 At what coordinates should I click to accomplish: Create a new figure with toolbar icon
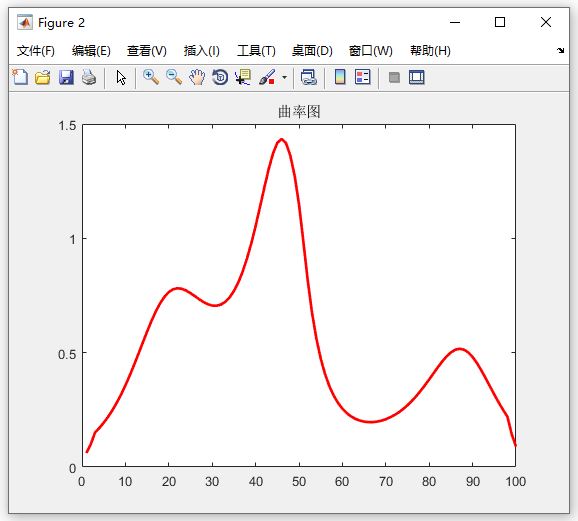20,77
